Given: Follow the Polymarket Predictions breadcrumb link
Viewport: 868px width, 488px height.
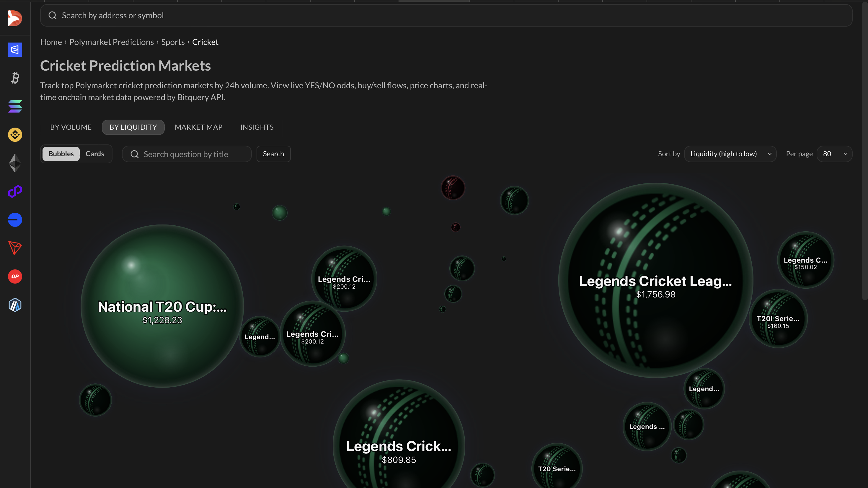Looking at the screenshot, I should (x=112, y=42).
